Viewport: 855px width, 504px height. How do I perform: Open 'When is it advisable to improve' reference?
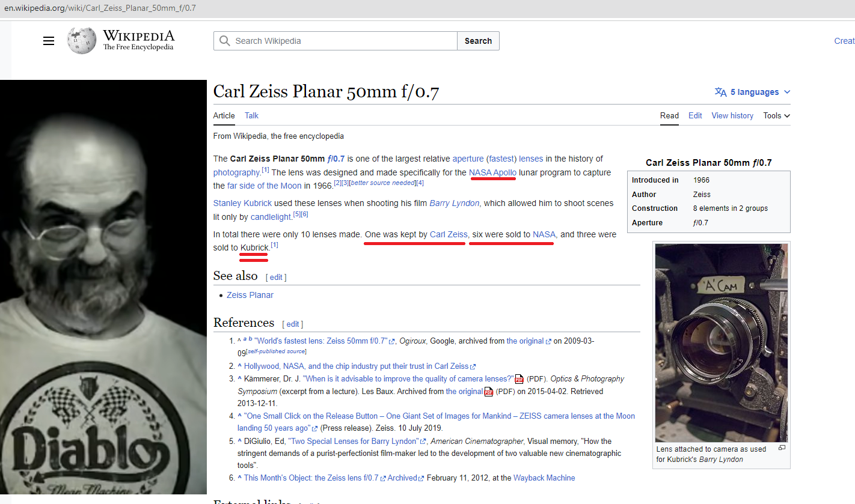(x=409, y=378)
